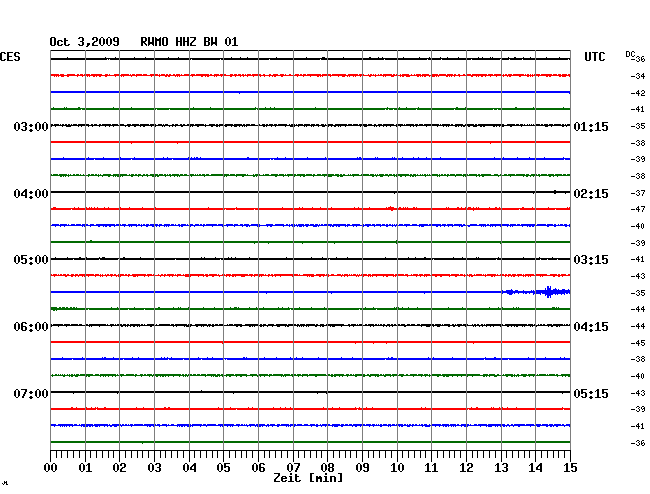Select minute tick label "00"

point(51,468)
